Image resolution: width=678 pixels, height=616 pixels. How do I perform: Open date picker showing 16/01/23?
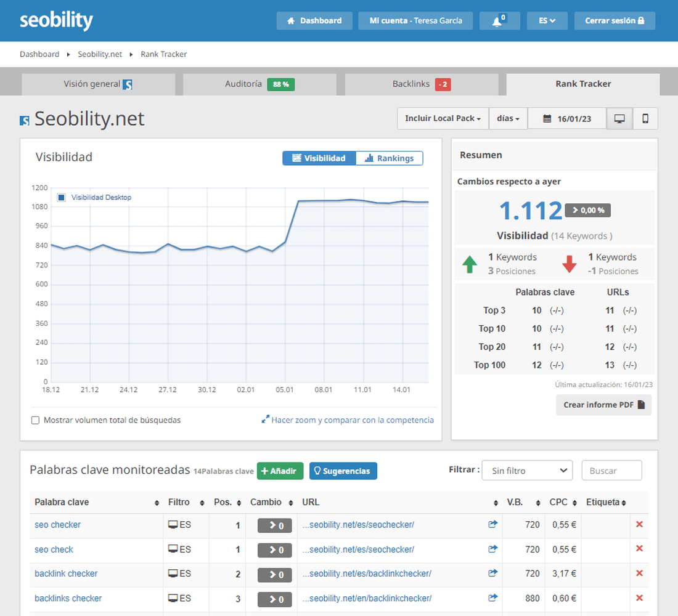coord(567,118)
